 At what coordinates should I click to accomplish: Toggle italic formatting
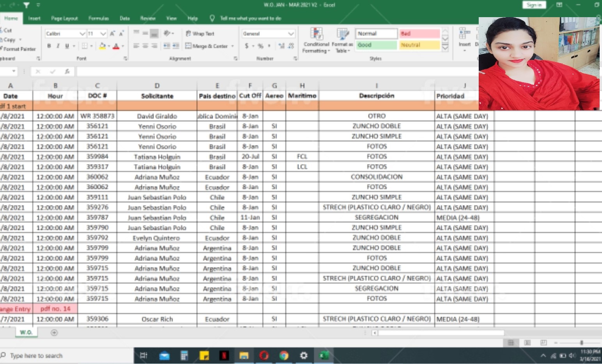[58, 46]
